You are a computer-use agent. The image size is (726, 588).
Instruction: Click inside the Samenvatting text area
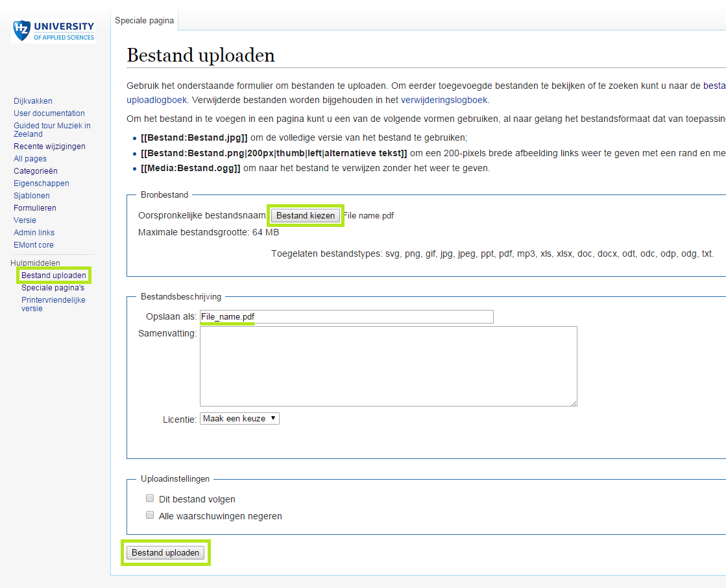click(x=388, y=366)
